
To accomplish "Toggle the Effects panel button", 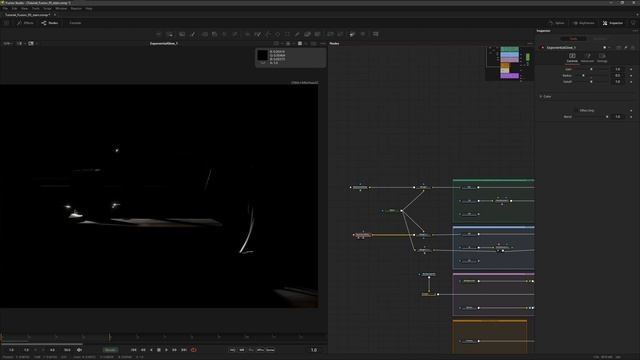I will (25, 23).
